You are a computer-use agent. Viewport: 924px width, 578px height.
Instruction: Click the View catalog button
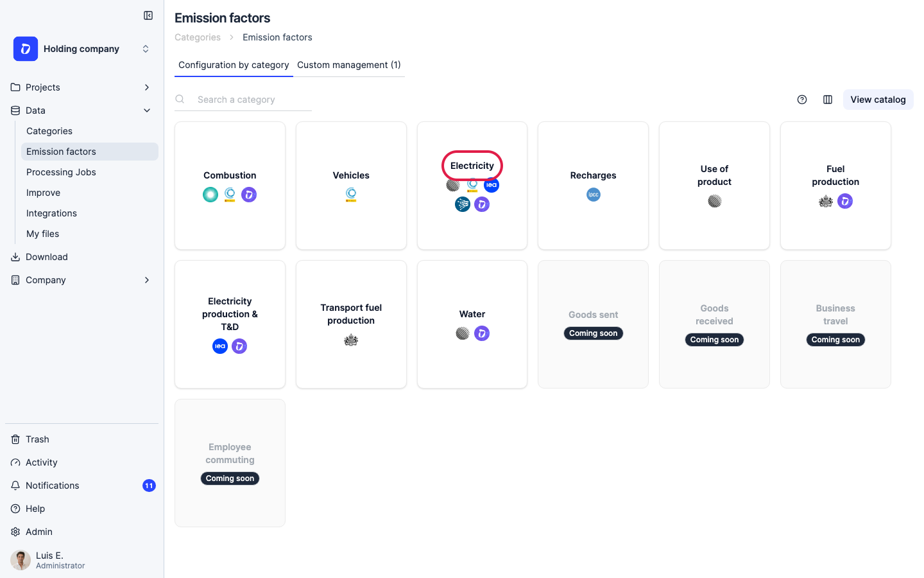[x=878, y=100]
